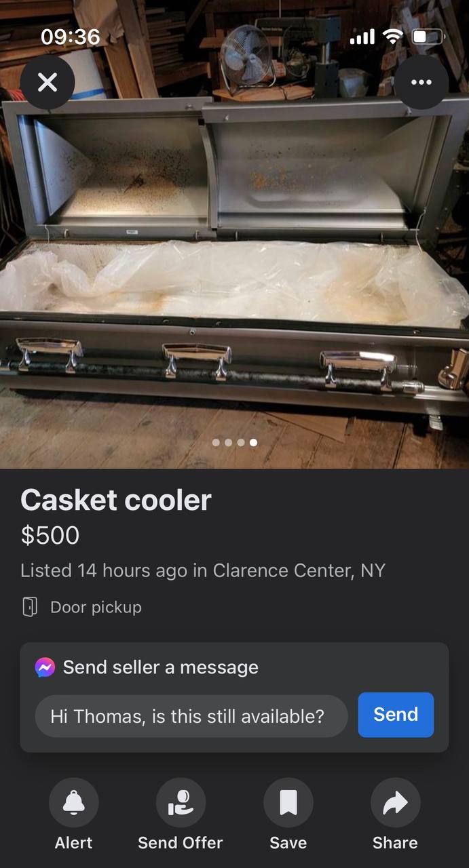Tap the Door pickup icon
This screenshot has width=469, height=868.
tap(29, 606)
